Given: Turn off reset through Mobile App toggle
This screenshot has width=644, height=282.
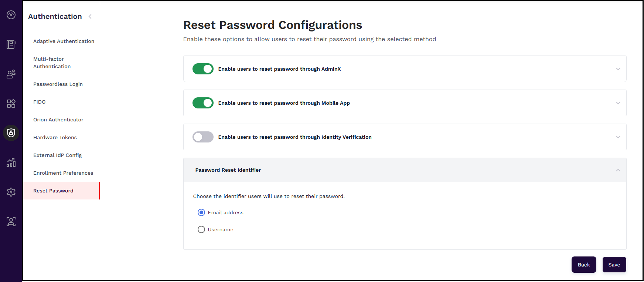Looking at the screenshot, I should 203,103.
